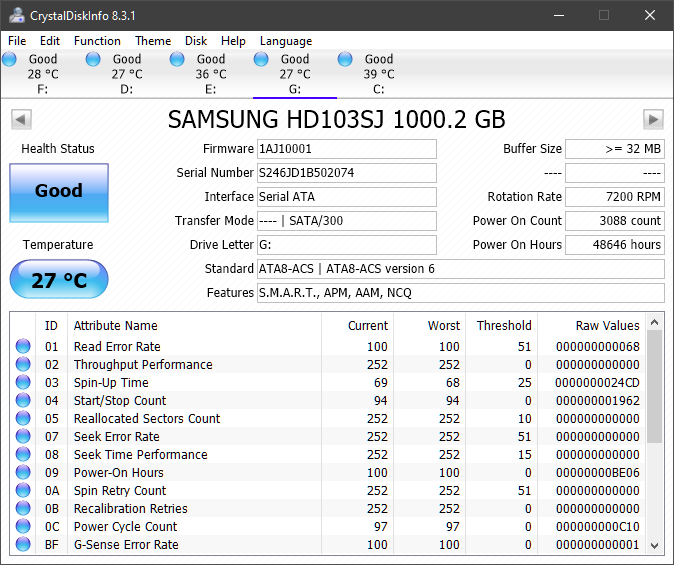The height and width of the screenshot is (565, 674).
Task: Click the Power On Count field
Action: [615, 221]
